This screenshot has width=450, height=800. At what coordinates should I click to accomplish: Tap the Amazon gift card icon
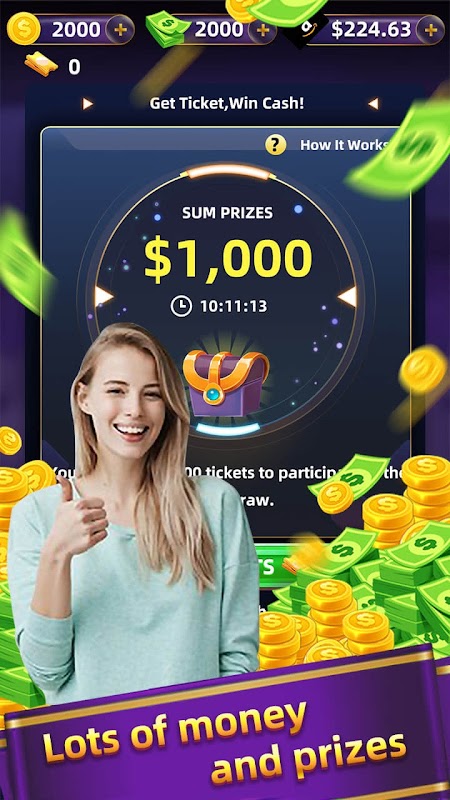click(x=306, y=31)
